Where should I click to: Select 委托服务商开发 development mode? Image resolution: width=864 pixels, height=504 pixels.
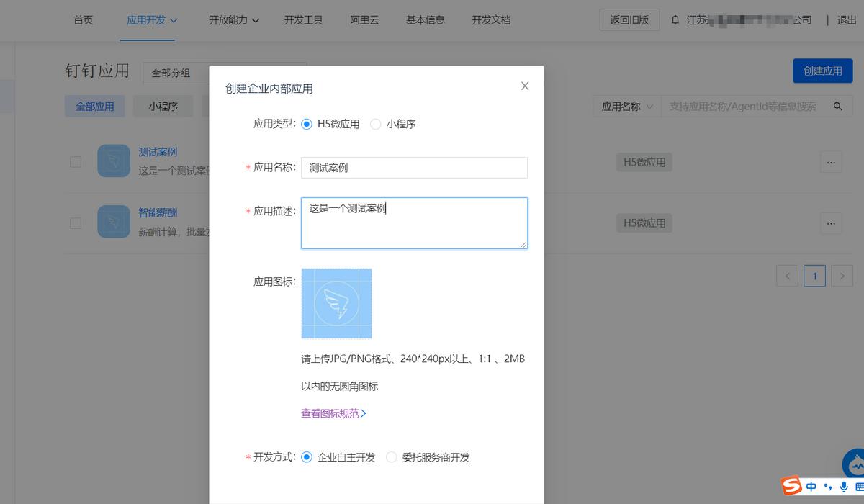coord(392,457)
